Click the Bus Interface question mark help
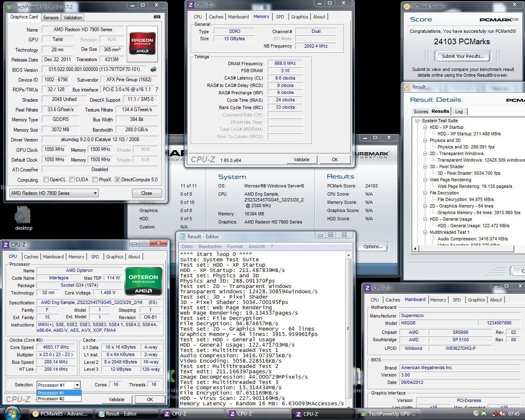 pos(156,89)
